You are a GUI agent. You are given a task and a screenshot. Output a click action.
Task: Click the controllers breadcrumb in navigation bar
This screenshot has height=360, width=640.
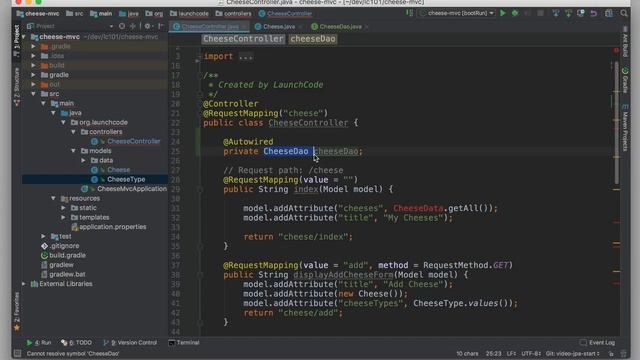coord(233,14)
